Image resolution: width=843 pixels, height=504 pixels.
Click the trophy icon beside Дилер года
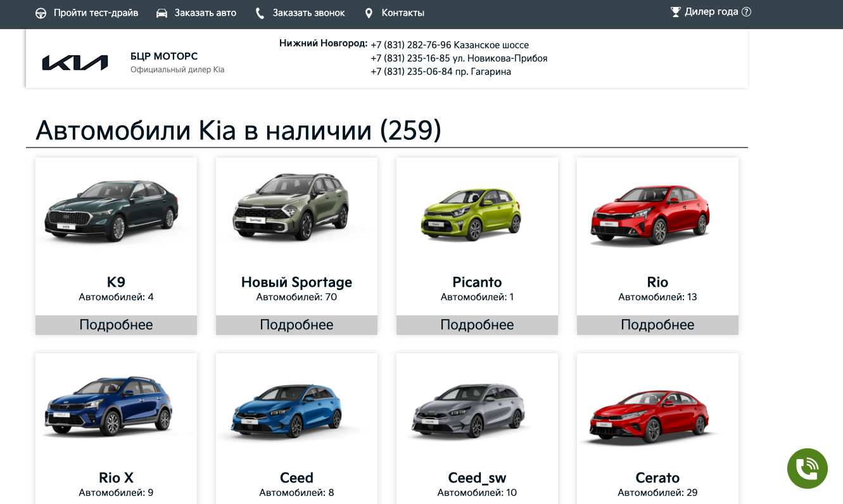(x=676, y=11)
